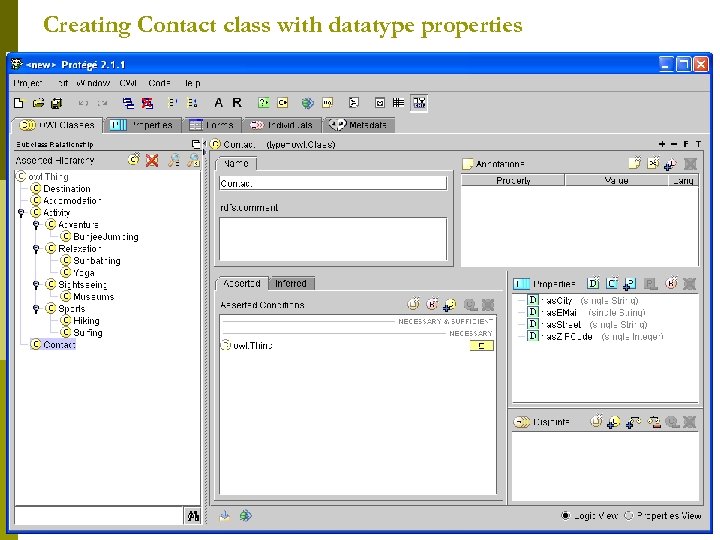Click the green globe toolbar icon
The image size is (720, 540).
[x=307, y=103]
